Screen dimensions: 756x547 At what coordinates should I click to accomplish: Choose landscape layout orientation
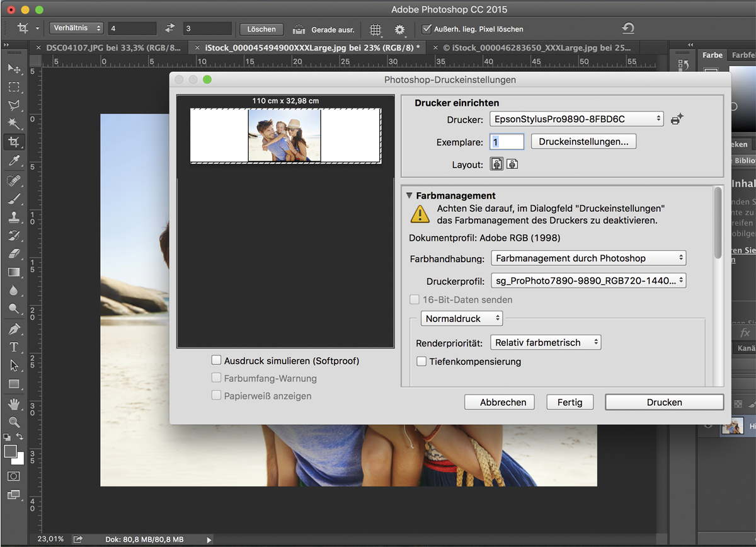[512, 164]
